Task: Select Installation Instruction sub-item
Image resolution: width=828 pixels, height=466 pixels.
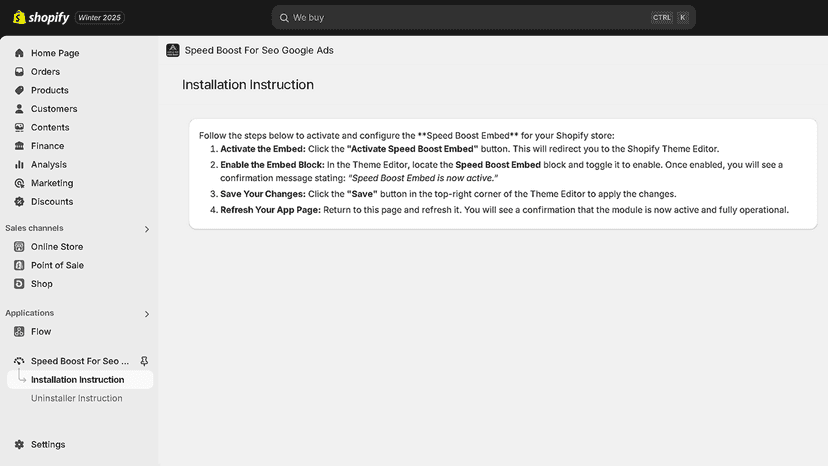Action: (80, 379)
